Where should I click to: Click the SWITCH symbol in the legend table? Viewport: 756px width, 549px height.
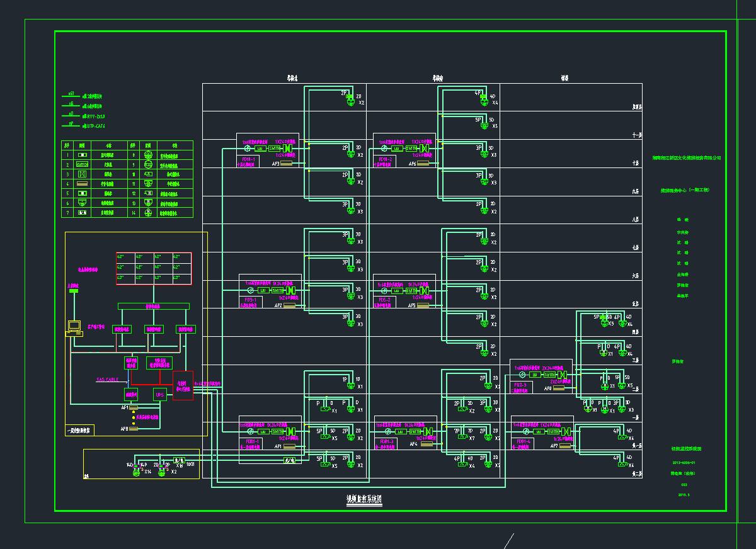click(x=83, y=164)
